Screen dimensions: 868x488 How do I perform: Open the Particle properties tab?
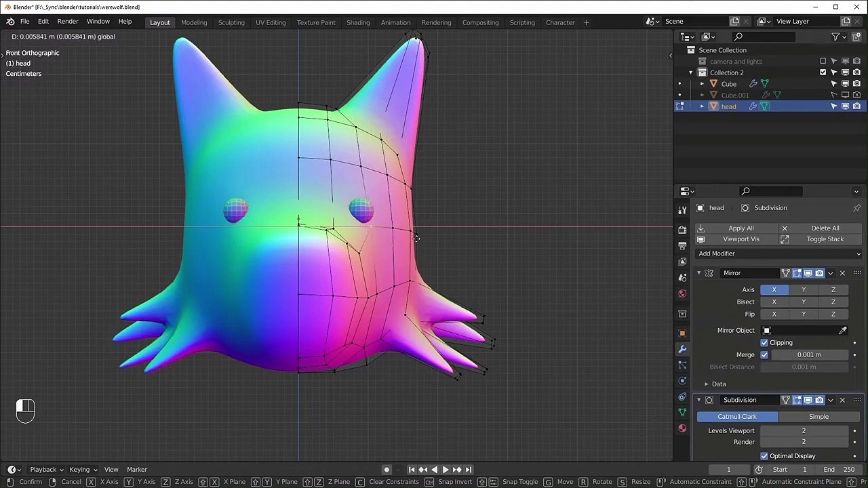682,365
